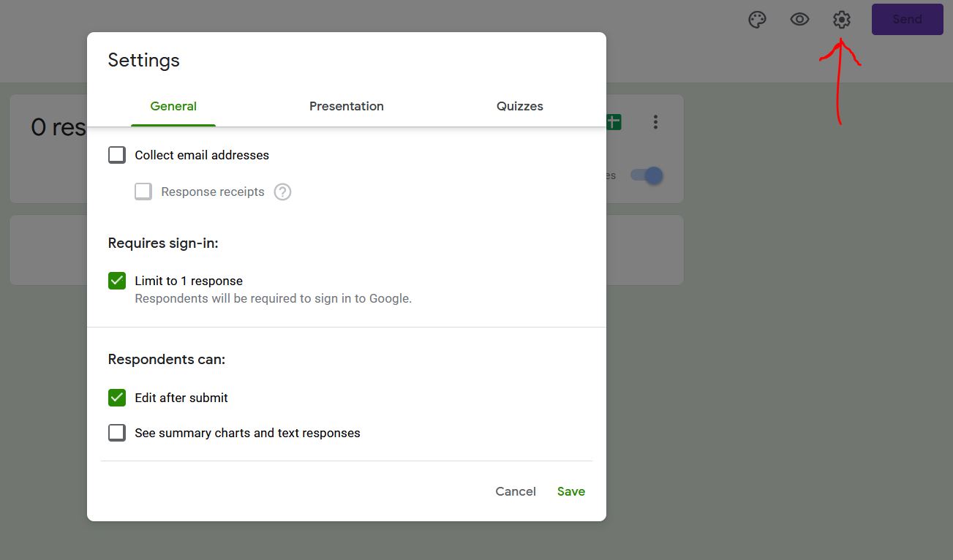Enable See summary charts and text responses

(117, 433)
